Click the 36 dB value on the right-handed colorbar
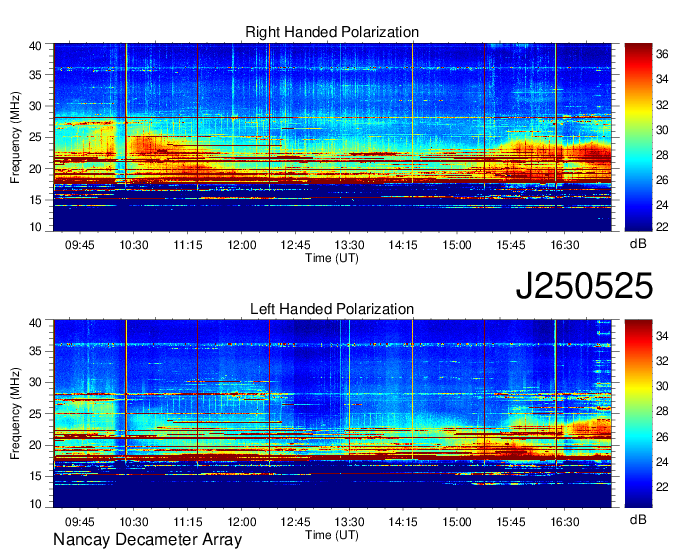This screenshot has width=680, height=552. pyautogui.click(x=662, y=54)
